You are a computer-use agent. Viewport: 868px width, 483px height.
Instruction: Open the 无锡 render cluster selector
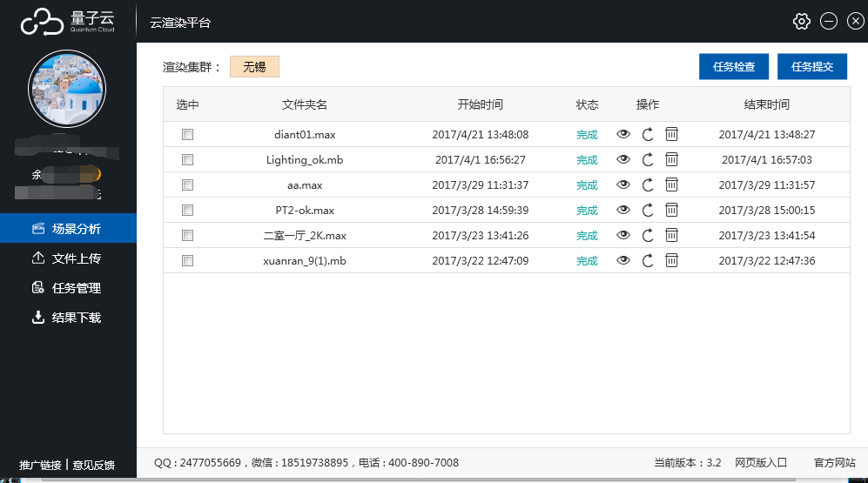(254, 67)
